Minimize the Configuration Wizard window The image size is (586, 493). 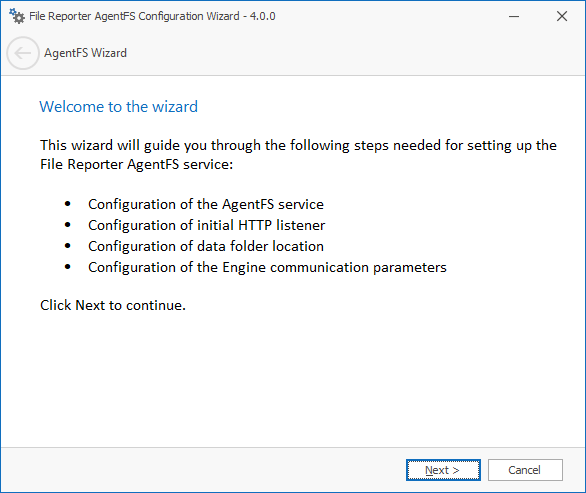click(514, 16)
